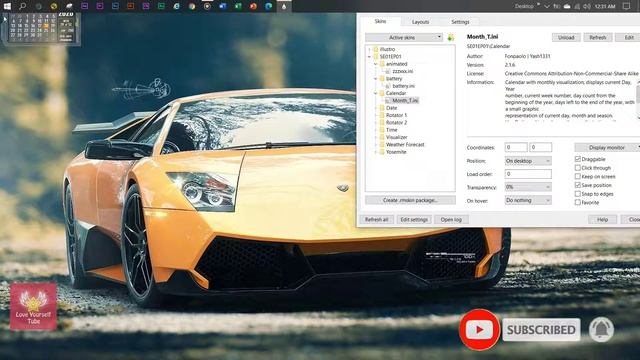The image size is (640, 360).
Task: Uncheck the Save position checkbox
Action: (x=578, y=185)
